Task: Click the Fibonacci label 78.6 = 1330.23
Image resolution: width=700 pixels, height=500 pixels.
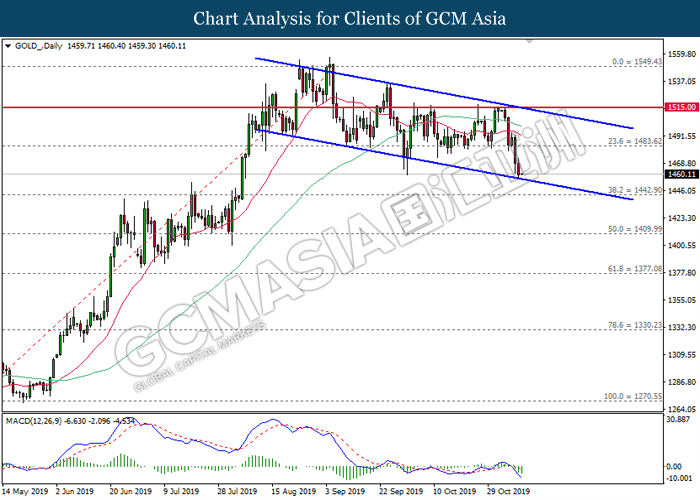Action: [635, 325]
